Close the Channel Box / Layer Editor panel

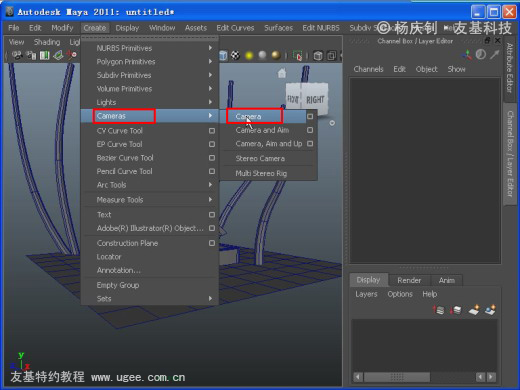[498, 41]
